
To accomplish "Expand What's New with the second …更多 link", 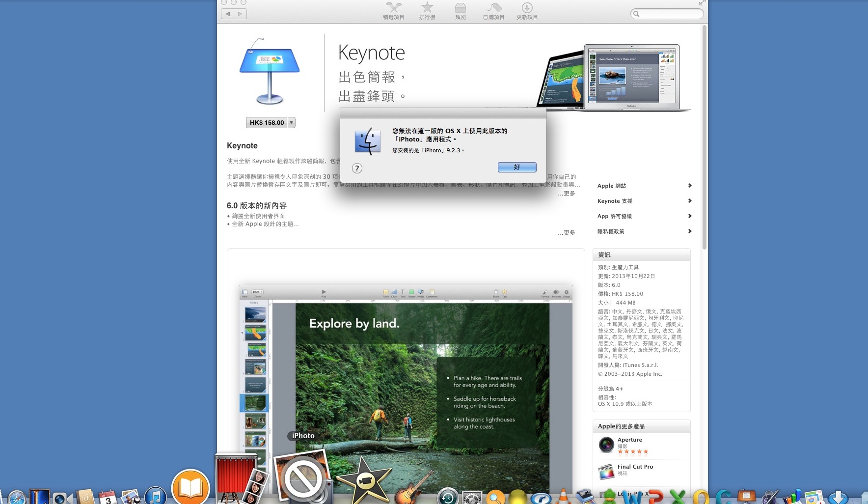I will pyautogui.click(x=567, y=233).
